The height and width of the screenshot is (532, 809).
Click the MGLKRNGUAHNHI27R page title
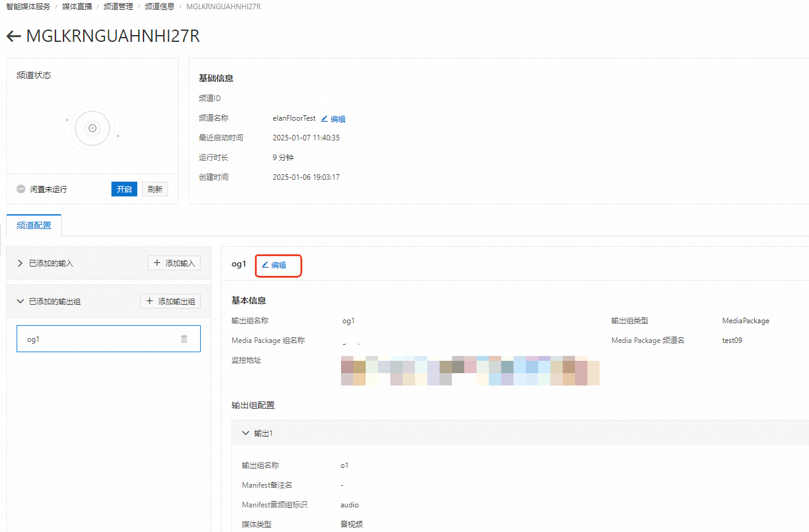click(113, 36)
